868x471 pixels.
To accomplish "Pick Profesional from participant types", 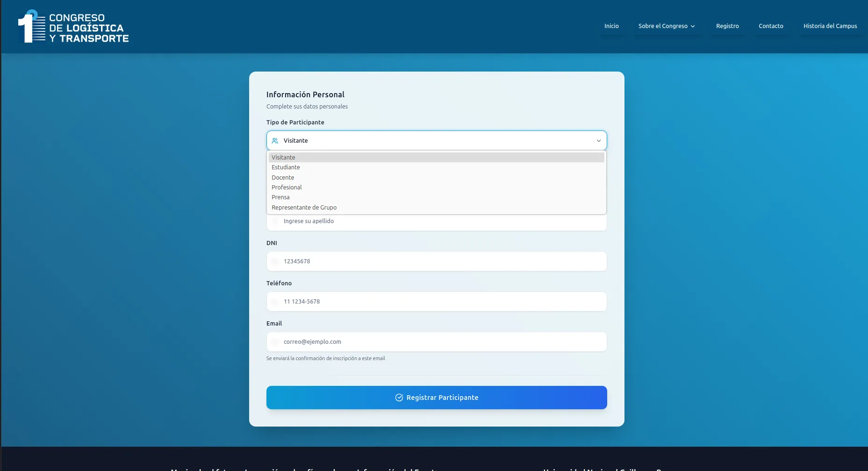I will click(287, 188).
